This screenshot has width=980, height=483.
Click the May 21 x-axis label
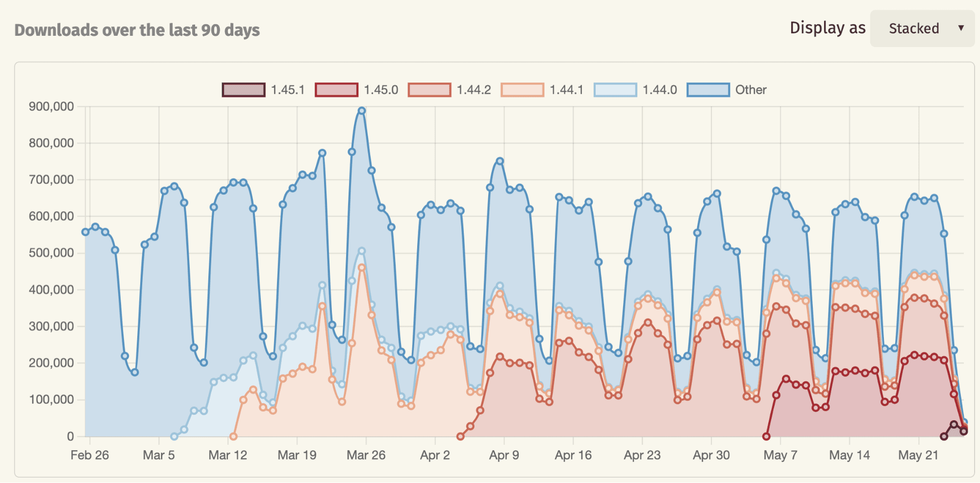918,455
